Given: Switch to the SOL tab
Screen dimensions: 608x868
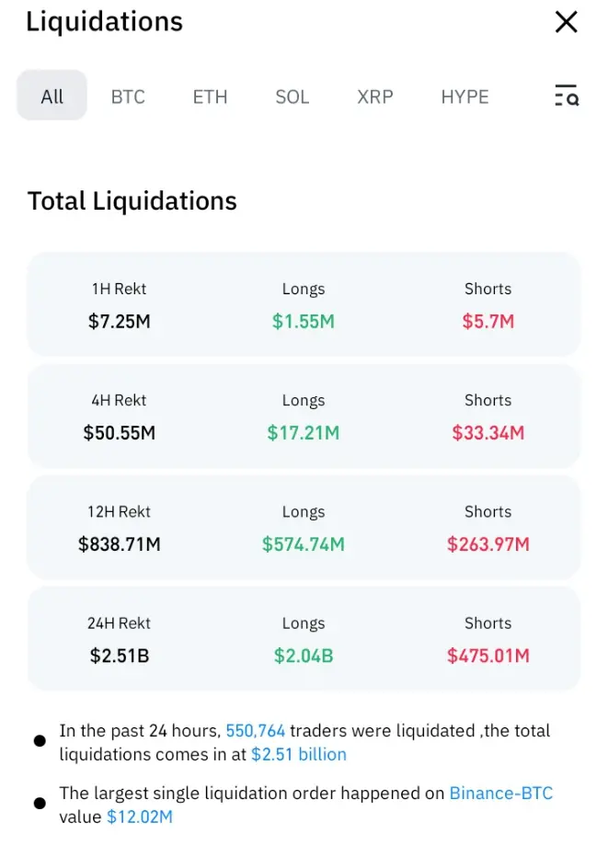Looking at the screenshot, I should pos(292,97).
